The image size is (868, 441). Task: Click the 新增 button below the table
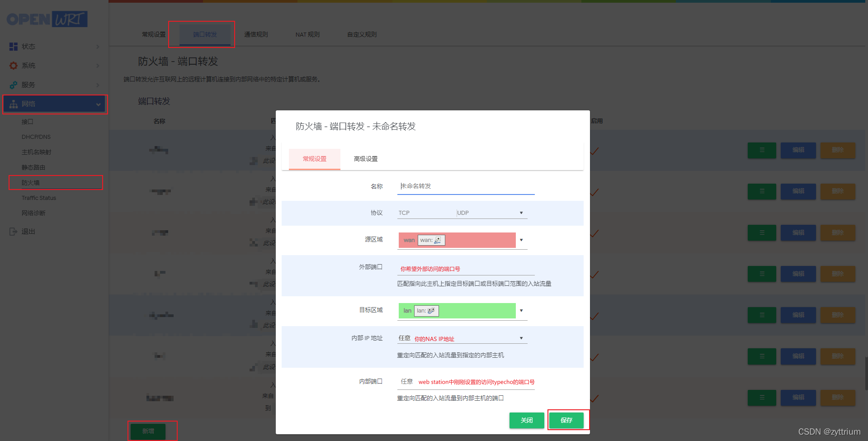(148, 431)
